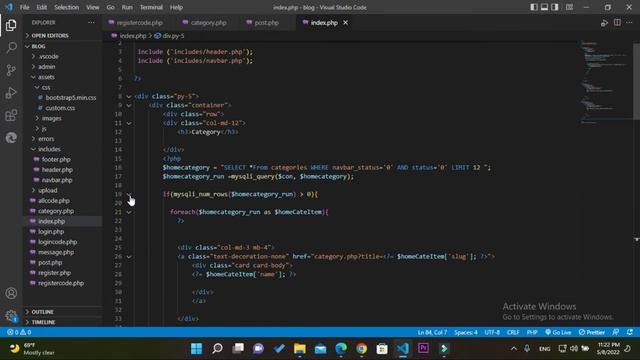The image size is (640, 360).
Task: Open editor more actions ellipsis
Action: (x=629, y=23)
